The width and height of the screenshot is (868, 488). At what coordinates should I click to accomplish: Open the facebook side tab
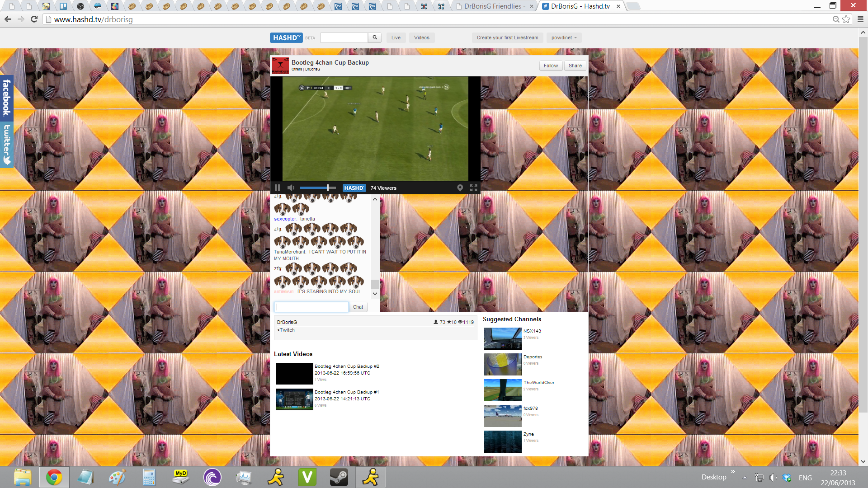(x=6, y=98)
